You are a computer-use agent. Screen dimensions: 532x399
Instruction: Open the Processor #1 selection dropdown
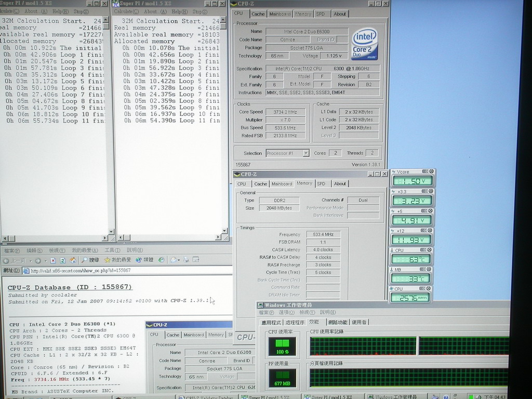tap(305, 153)
